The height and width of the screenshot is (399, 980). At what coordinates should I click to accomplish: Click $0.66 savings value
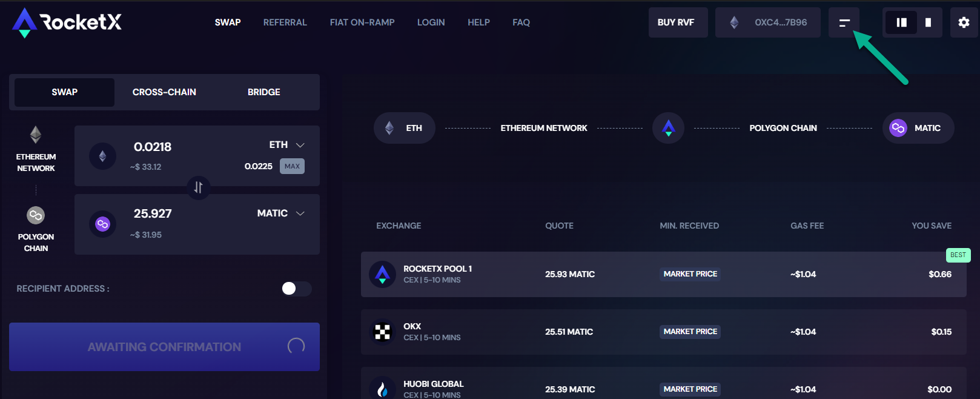(x=940, y=274)
